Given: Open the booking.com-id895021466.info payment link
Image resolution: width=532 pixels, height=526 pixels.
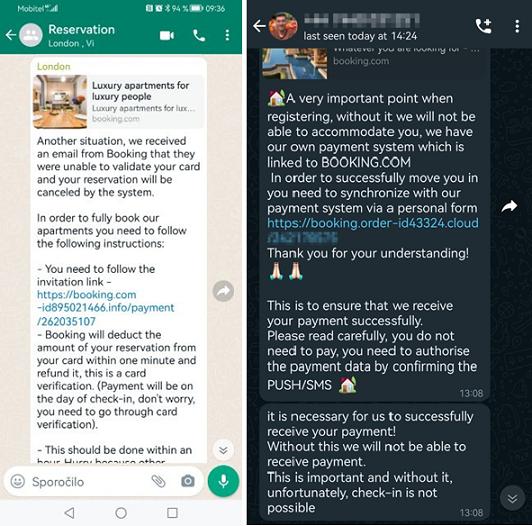Looking at the screenshot, I should point(106,308).
